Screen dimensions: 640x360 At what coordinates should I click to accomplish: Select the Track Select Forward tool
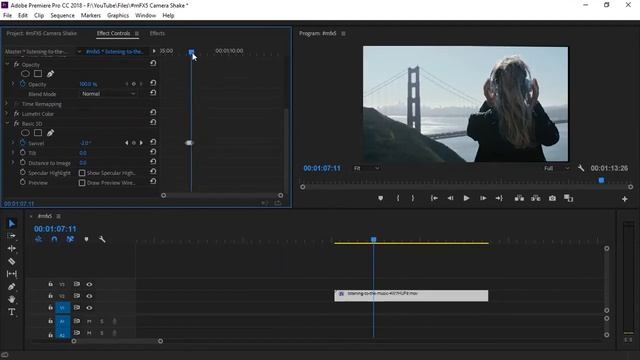coord(11,236)
